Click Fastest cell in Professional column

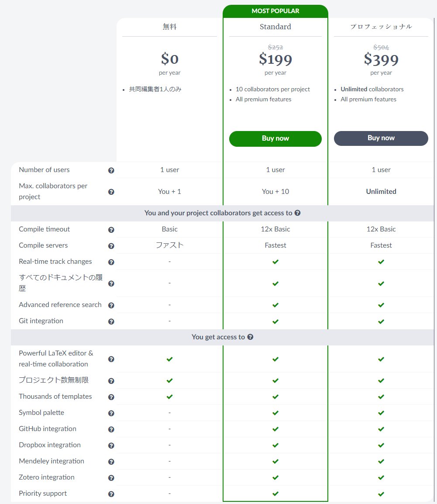pos(381,245)
